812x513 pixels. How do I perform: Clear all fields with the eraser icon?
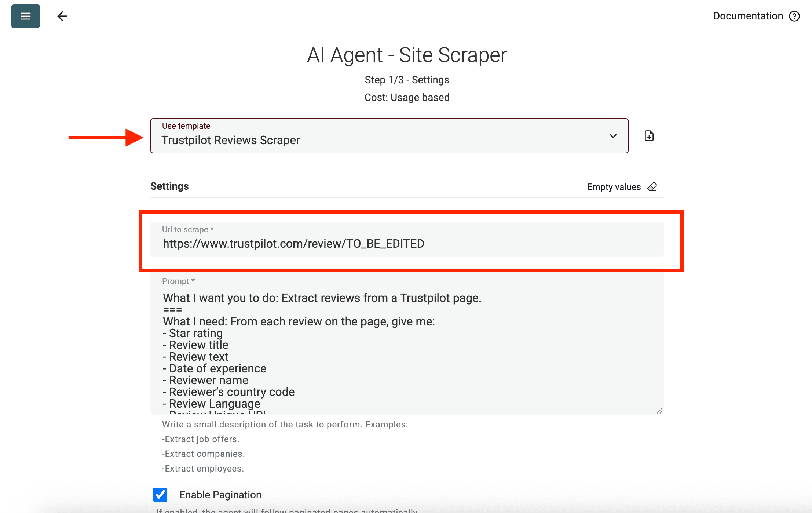click(652, 186)
